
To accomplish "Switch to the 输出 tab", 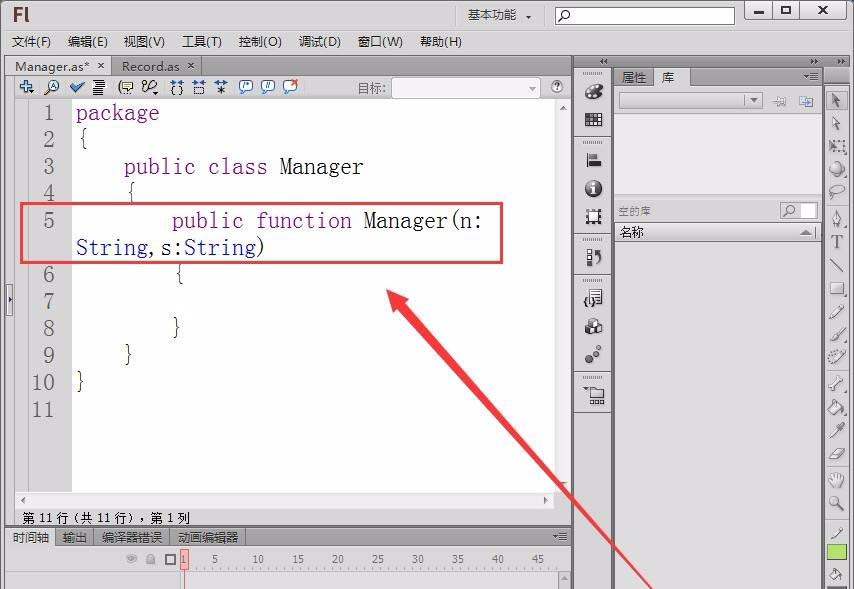I will 74,537.
